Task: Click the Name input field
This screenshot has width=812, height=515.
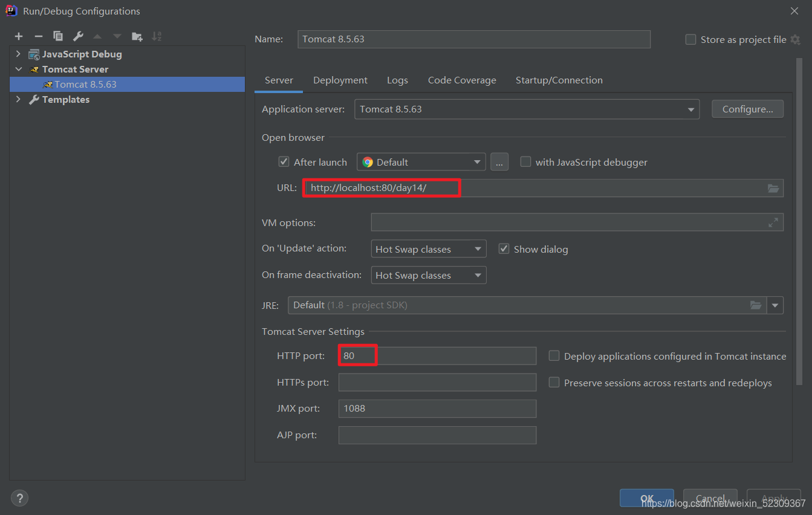Action: [x=474, y=39]
